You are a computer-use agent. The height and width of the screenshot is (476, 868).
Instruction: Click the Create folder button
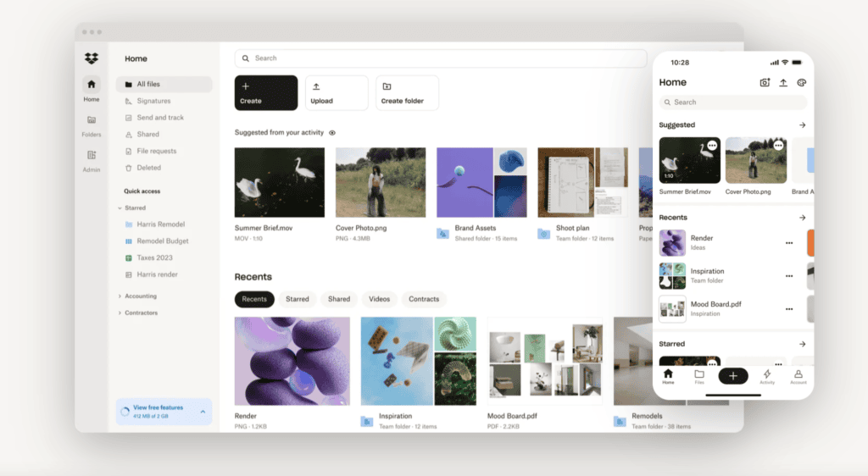[x=407, y=93]
